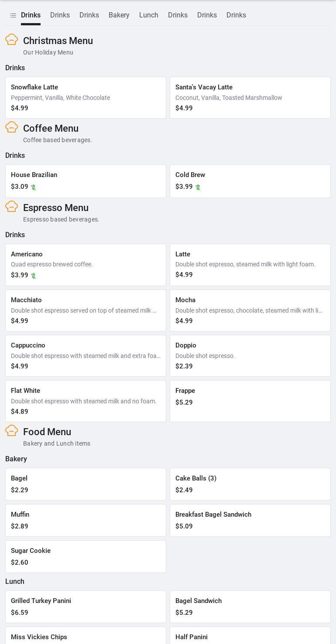Open the Doppio espresso item

tap(250, 356)
